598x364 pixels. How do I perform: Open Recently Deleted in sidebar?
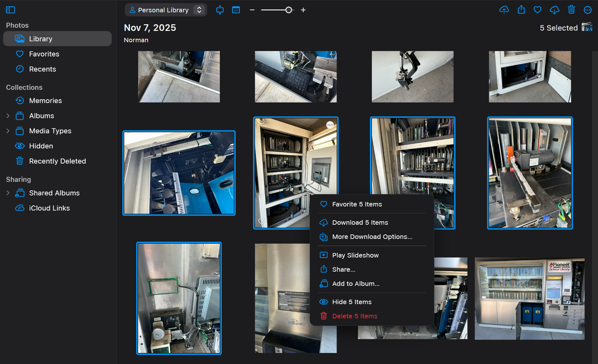pyautogui.click(x=57, y=161)
